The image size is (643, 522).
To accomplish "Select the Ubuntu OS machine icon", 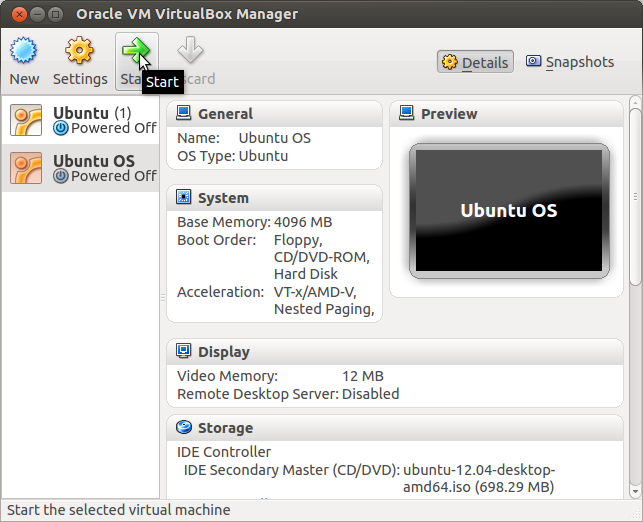I will (26, 168).
